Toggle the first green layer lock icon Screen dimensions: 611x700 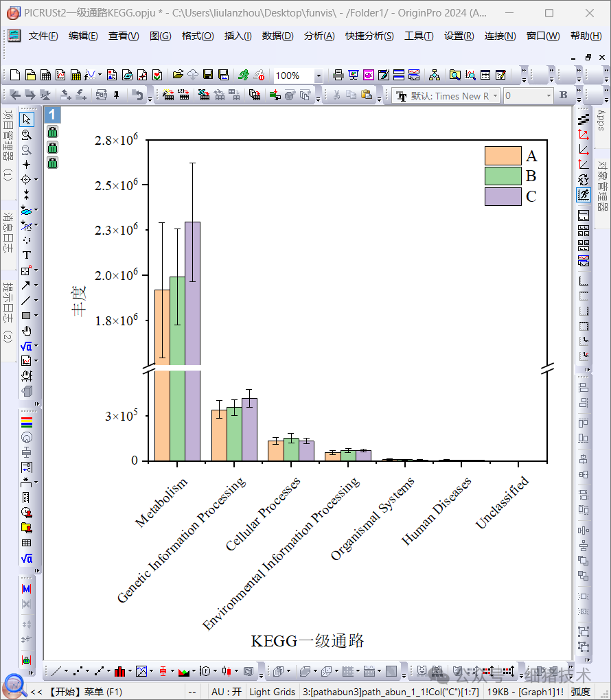click(x=52, y=132)
